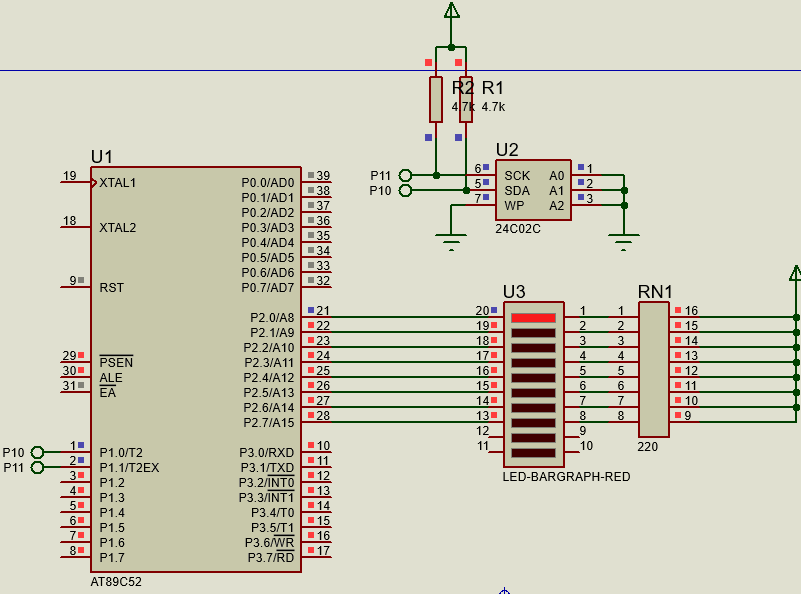The width and height of the screenshot is (801, 594).
Task: Click the XTAL1 clock input arrow on U1
Action: point(94,183)
